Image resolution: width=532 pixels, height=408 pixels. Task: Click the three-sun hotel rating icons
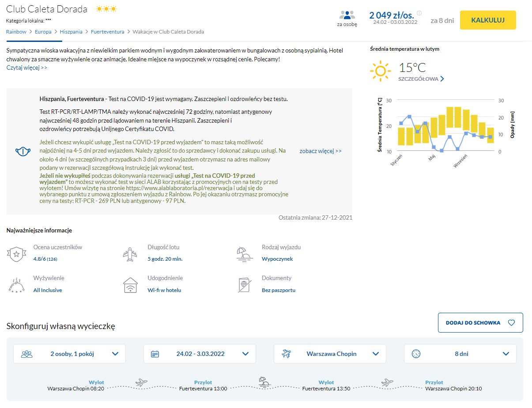[106, 9]
